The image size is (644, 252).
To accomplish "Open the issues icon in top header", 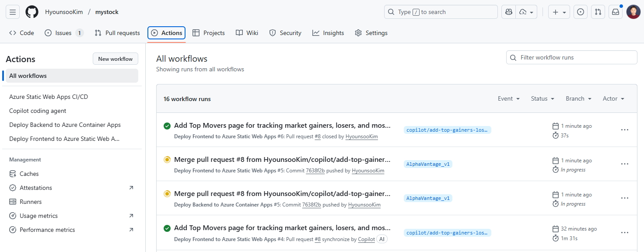I will (581, 12).
